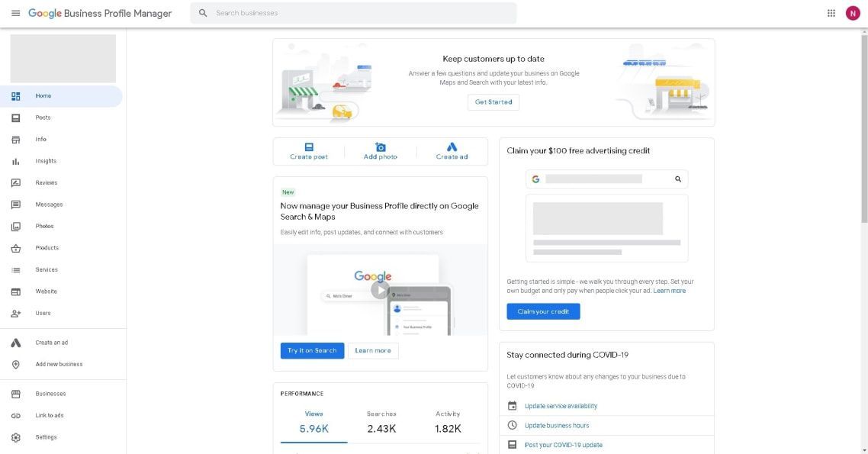Screen dimensions: 868x454
Task: Open Website in the sidebar
Action: pyautogui.click(x=61, y=291)
